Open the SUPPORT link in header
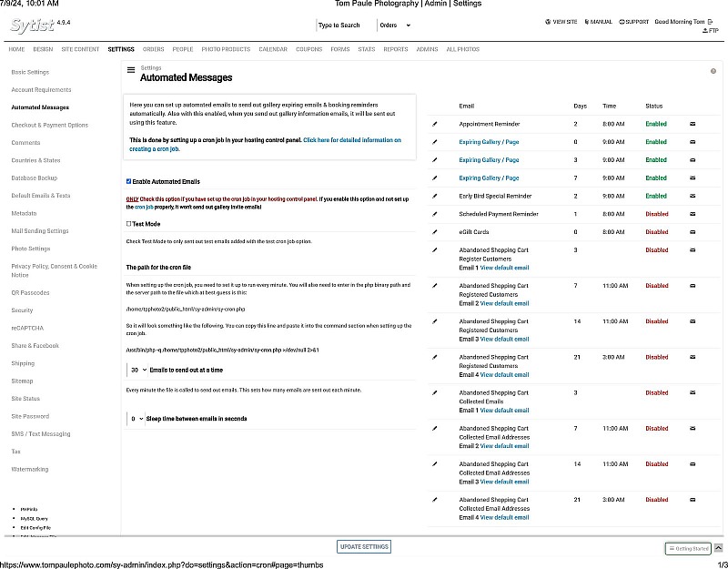Screen dimensions: 728x569 point(633,22)
